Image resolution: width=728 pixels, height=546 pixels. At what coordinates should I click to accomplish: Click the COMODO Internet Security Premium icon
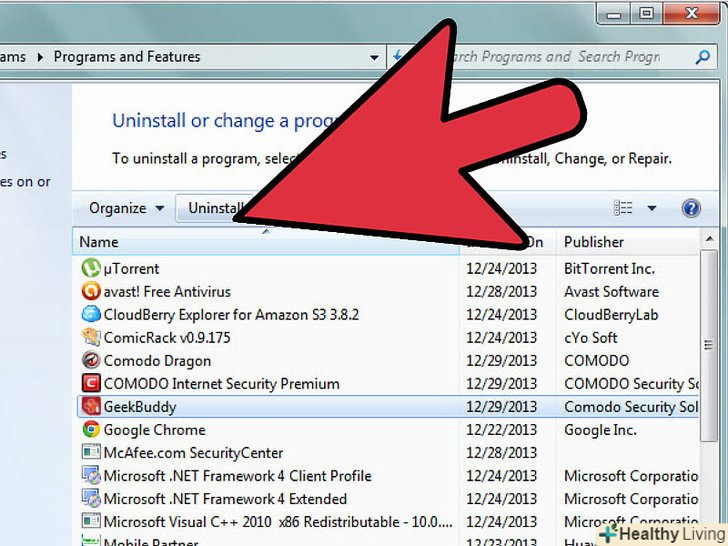91,384
